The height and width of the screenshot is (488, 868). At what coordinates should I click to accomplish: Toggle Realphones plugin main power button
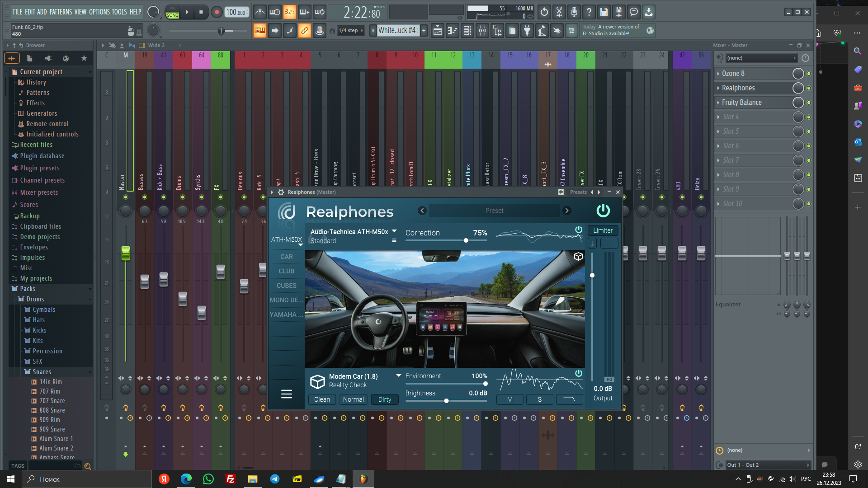click(603, 211)
